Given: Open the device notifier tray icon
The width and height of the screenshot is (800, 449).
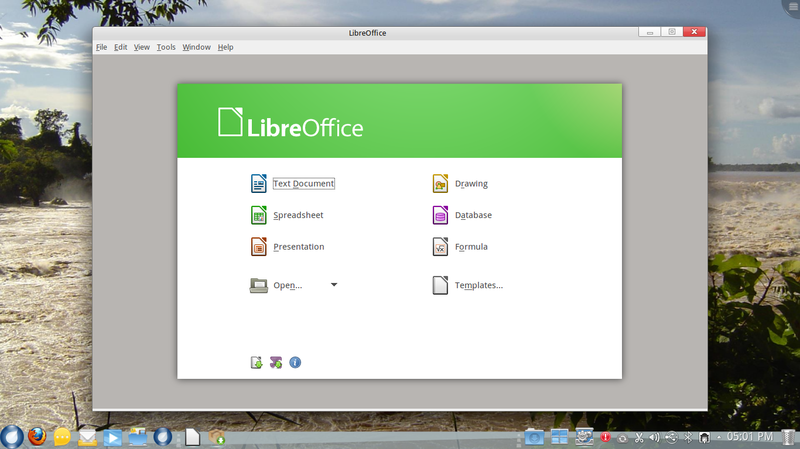Looking at the screenshot, I should tap(705, 437).
